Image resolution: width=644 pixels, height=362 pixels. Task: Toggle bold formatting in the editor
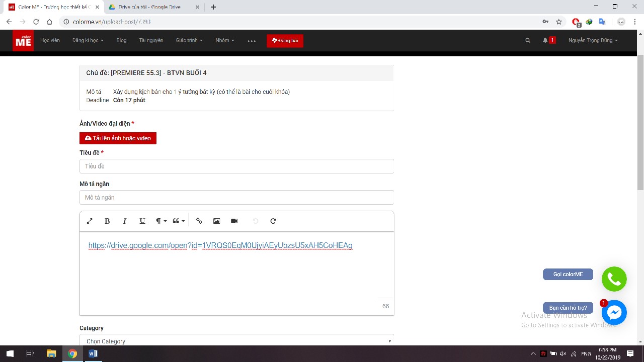(x=107, y=221)
